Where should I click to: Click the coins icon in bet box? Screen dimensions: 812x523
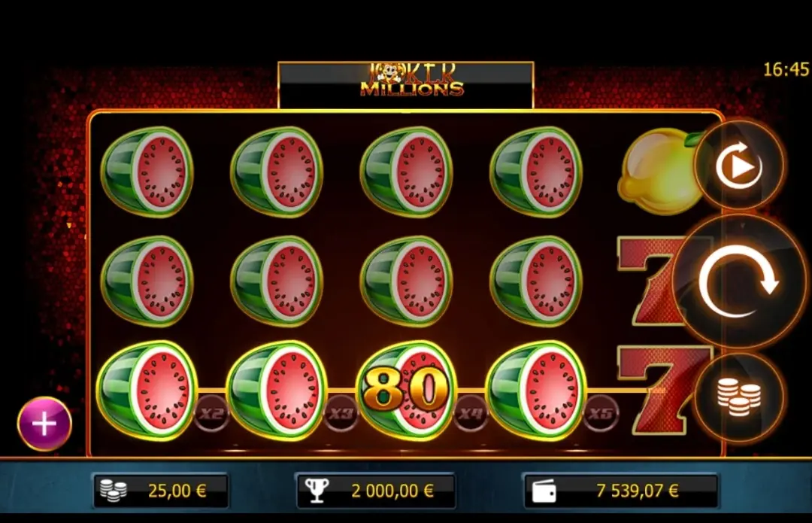[114, 491]
